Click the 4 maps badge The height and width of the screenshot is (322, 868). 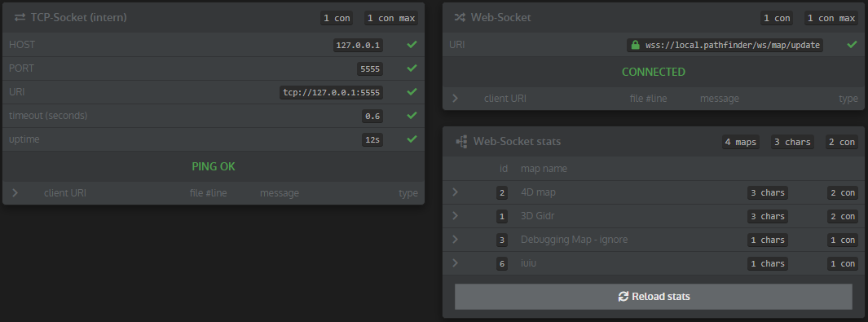(x=740, y=142)
